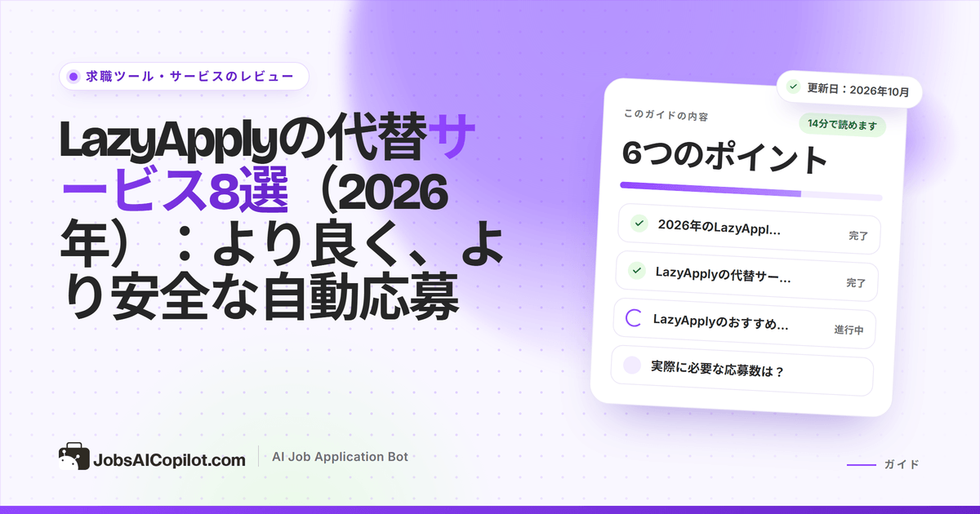Click the check icon on 2026年のLazyAppl… row

(x=639, y=224)
